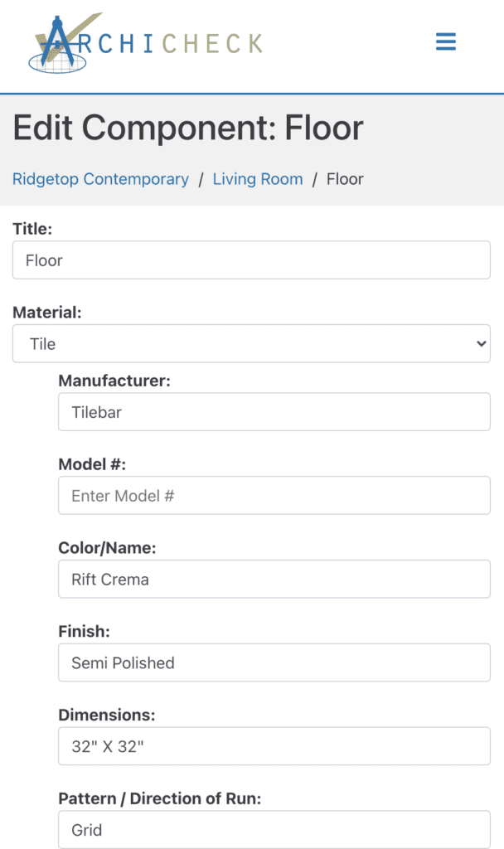The width and height of the screenshot is (504, 849).
Task: Click the empty Model # input
Action: (x=274, y=496)
